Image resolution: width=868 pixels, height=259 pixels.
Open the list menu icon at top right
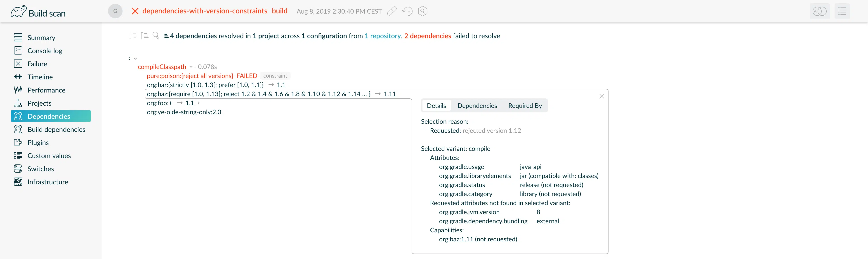[x=842, y=11]
